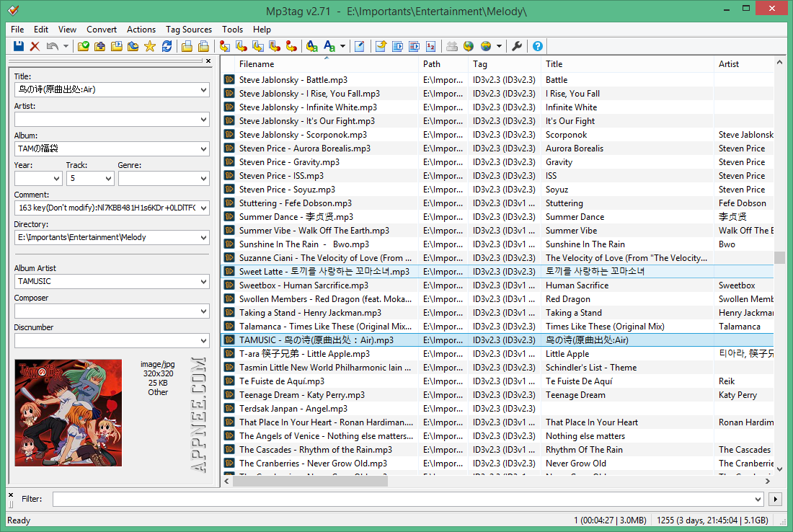Open the Actions menu

click(141, 30)
